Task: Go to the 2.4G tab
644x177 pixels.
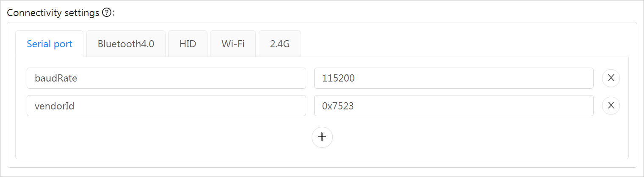Action: tap(280, 44)
